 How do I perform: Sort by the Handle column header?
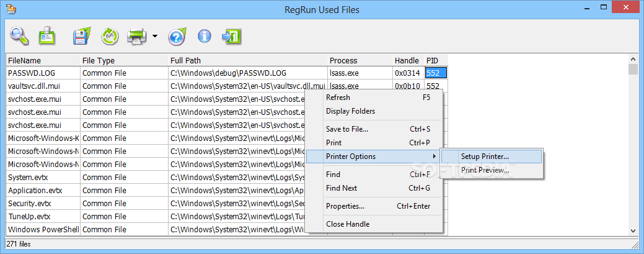click(408, 60)
